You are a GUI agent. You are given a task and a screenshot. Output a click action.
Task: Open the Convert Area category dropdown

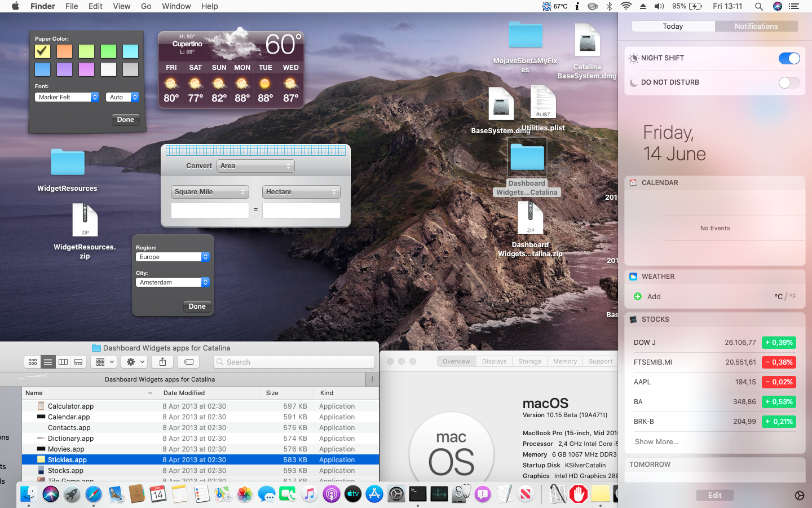255,166
